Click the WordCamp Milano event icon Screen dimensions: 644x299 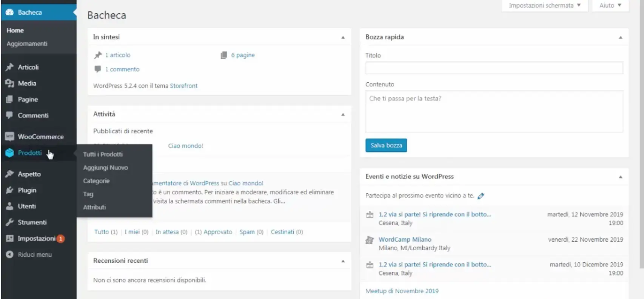pyautogui.click(x=370, y=240)
